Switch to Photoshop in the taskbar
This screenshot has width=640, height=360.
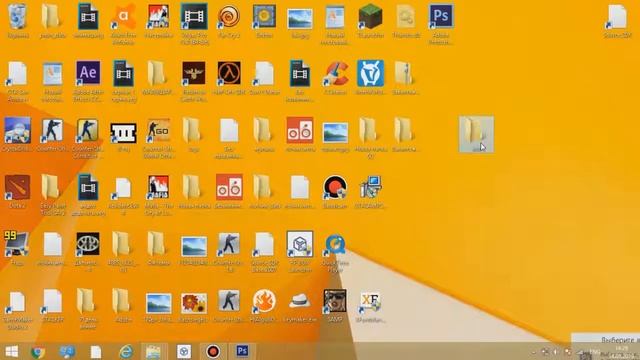click(242, 351)
